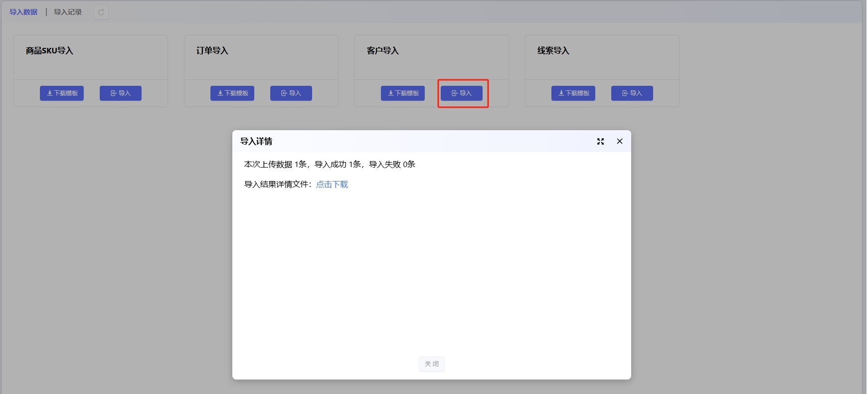
Task: Click 导入 under 商品SKU导入 card
Action: click(x=121, y=93)
